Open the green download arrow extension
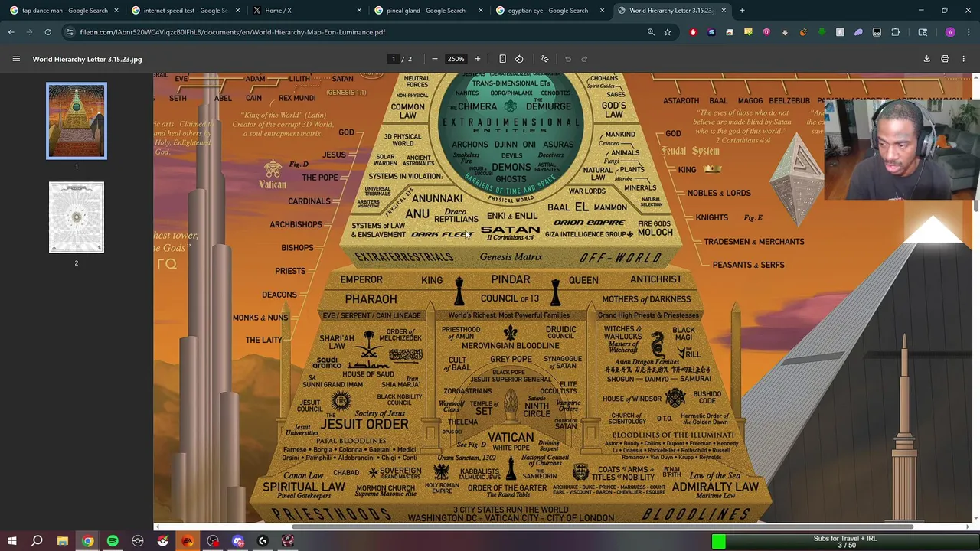The image size is (980, 551). 822,32
